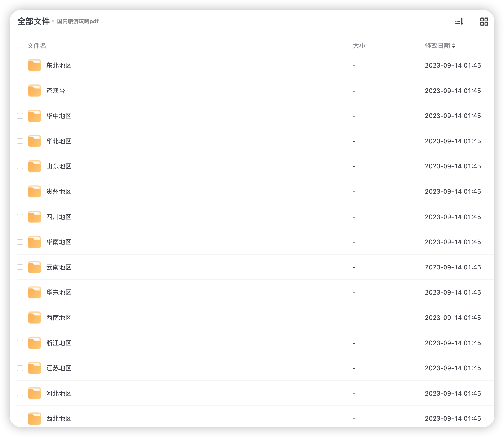Open the 四川地区 folder name

59,217
